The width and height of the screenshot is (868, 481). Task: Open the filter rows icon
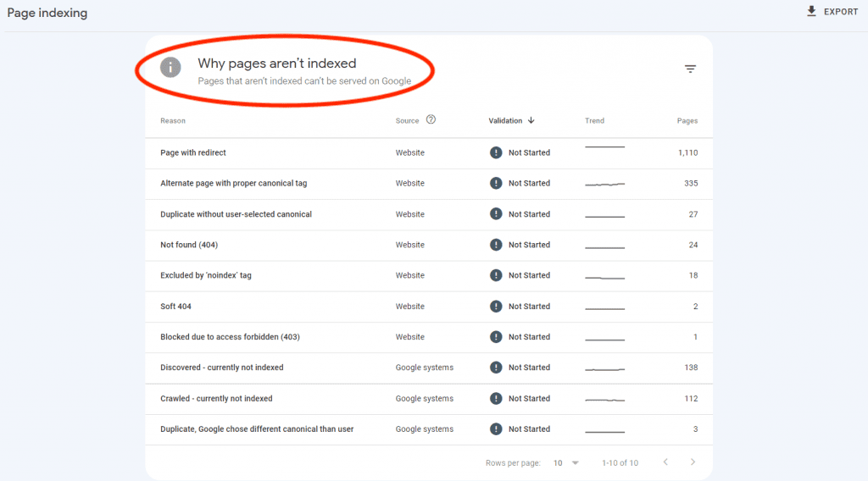pyautogui.click(x=690, y=69)
